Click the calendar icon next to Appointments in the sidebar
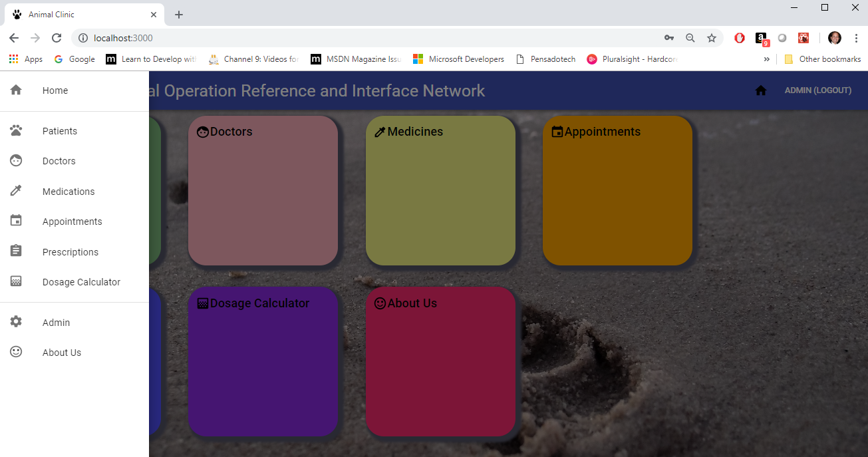 click(16, 221)
